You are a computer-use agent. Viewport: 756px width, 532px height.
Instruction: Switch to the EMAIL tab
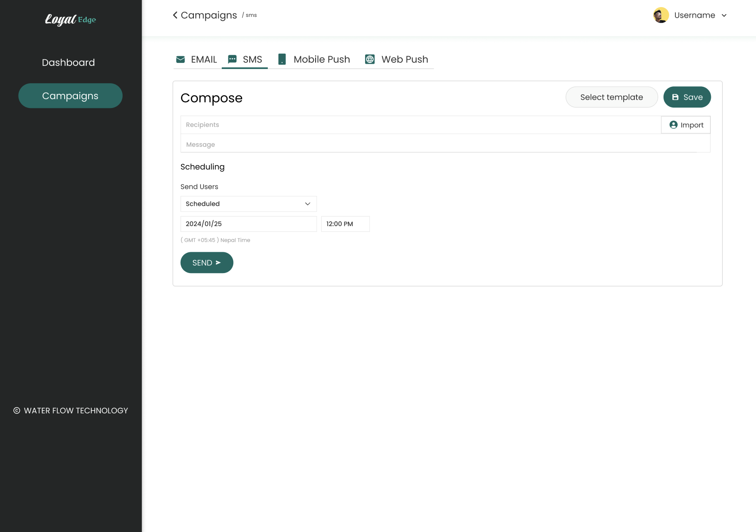point(197,59)
